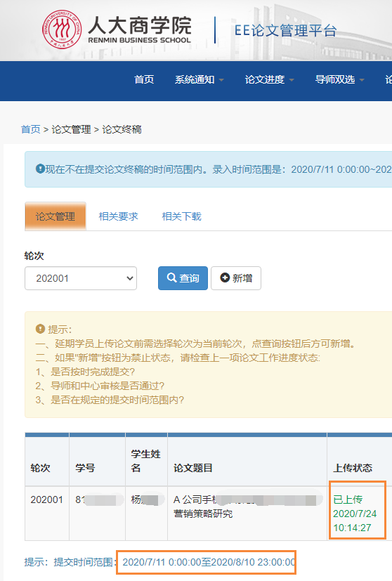Viewport: 392px width, 581px height.
Task: Click the plus icon in 新增 button
Action: 225,278
